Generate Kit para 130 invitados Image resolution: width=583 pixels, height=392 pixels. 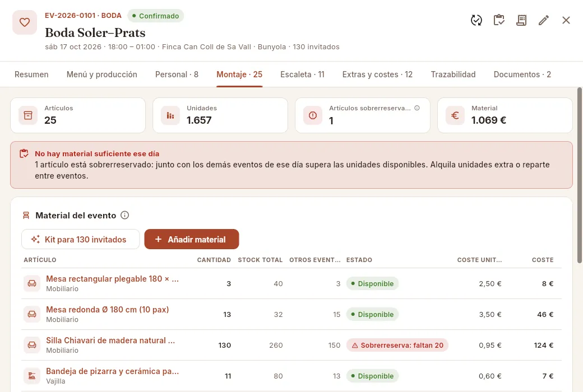80,239
